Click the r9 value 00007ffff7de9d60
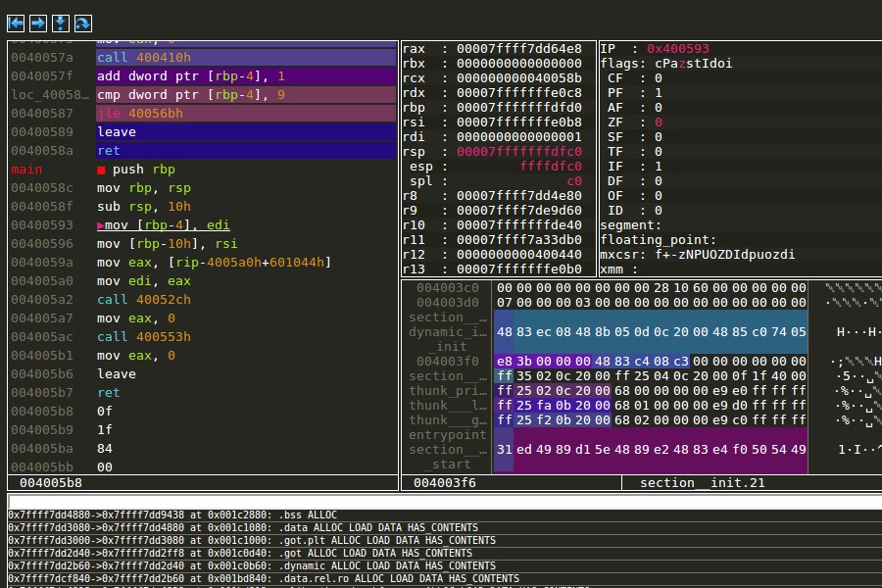The image size is (882, 588). [x=518, y=210]
